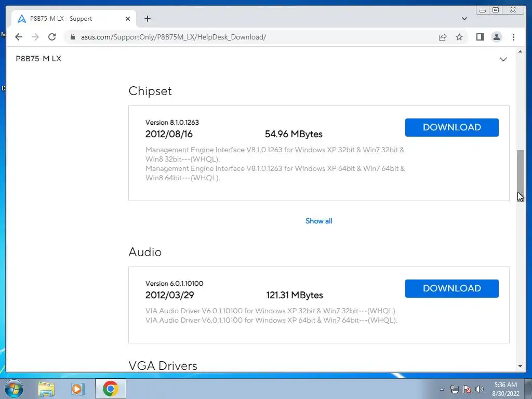
Task: Minimize the Chrome window
Action: [483, 10]
